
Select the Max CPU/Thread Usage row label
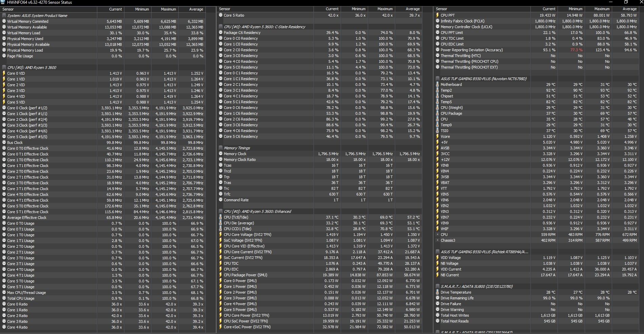[x=26, y=293]
